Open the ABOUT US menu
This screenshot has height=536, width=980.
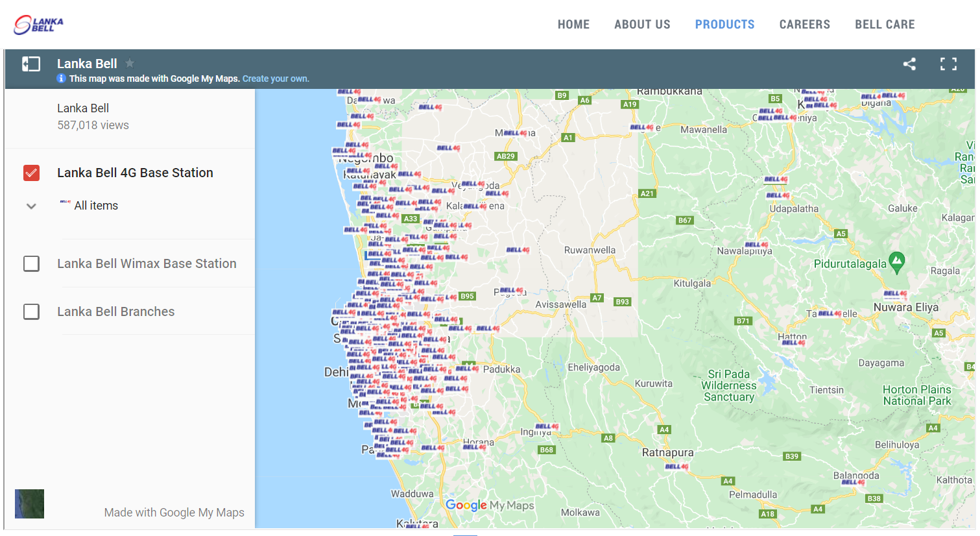tap(642, 25)
